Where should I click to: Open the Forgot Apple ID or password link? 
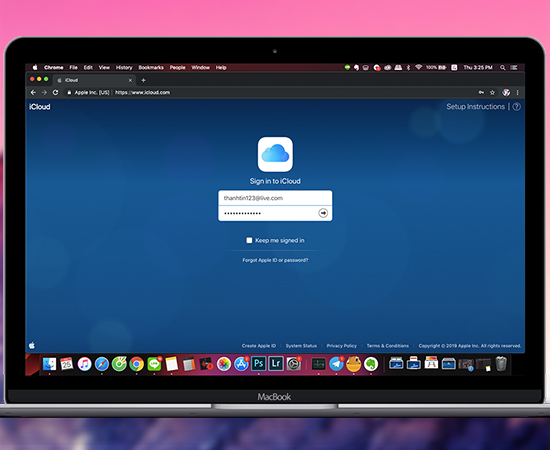point(275,260)
